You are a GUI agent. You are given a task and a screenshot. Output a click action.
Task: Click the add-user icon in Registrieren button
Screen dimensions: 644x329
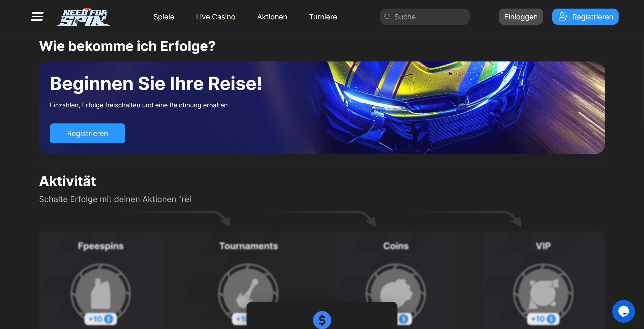coord(563,17)
